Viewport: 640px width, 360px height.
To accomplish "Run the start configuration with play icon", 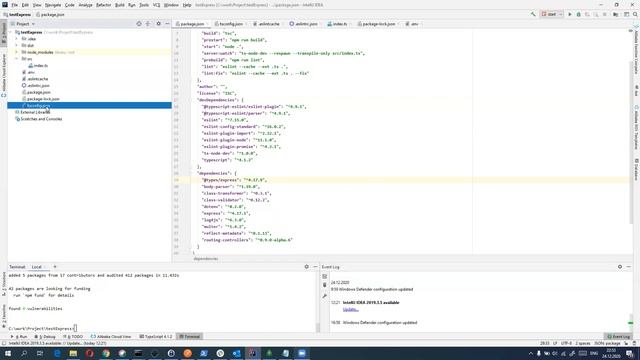I will [570, 14].
